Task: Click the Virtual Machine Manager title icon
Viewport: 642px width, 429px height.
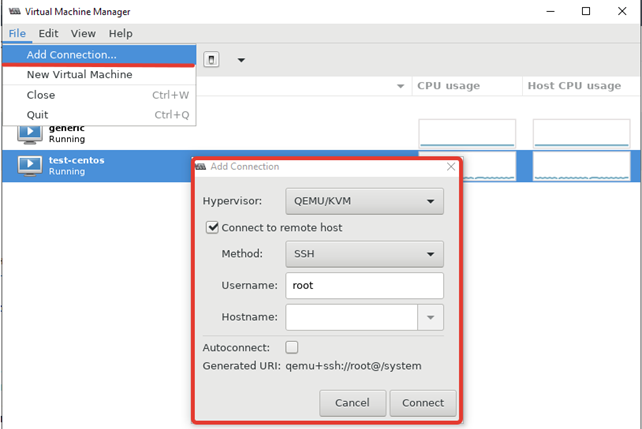Action: tap(15, 11)
